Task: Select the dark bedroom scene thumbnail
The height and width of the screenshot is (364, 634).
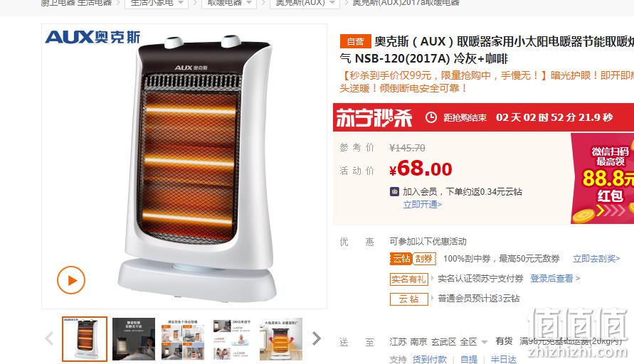Action: 134,339
